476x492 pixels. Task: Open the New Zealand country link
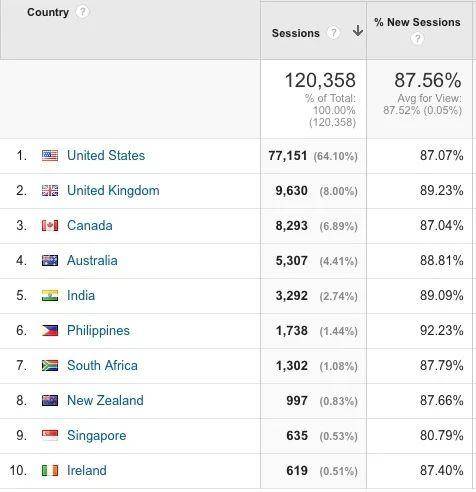[105, 400]
